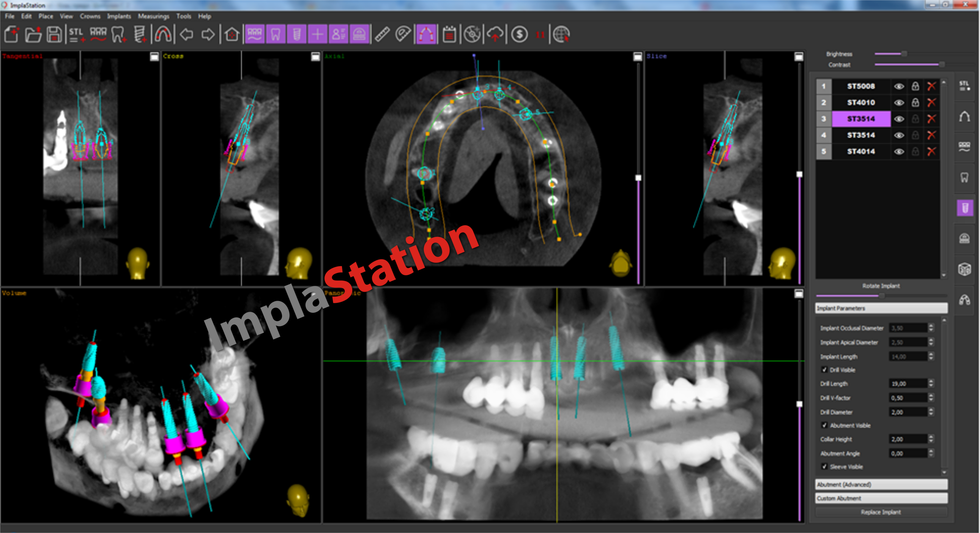This screenshot has width=980, height=533.
Task: Open the Implants menu
Action: [119, 16]
